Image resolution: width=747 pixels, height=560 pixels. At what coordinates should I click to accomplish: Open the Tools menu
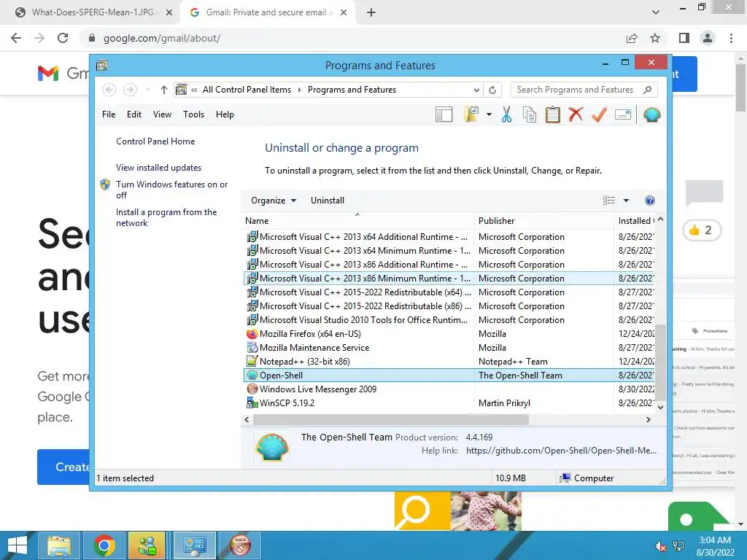193,114
